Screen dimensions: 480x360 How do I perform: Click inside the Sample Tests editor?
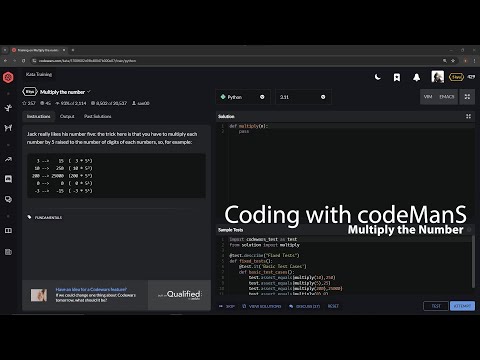point(343,265)
